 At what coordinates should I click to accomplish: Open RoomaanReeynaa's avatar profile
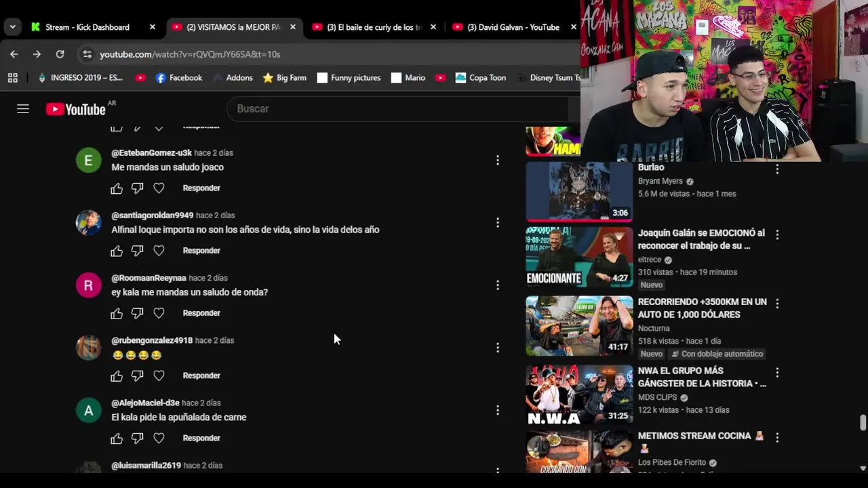point(88,285)
